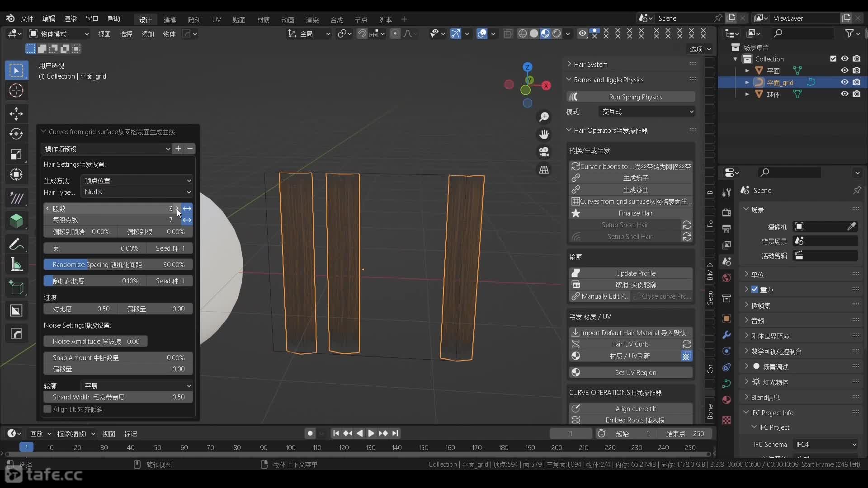Click the Curves from grid surface operator icon
The height and width of the screenshot is (488, 868).
575,202
